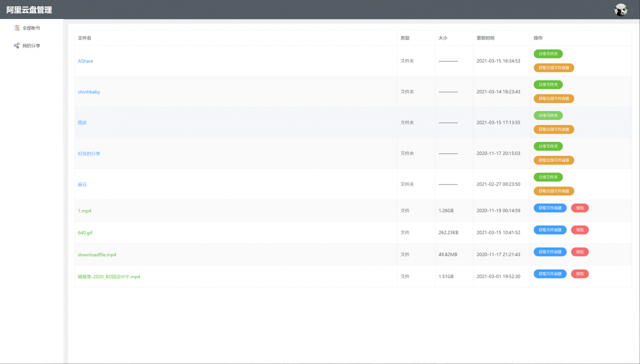Select the date 2021-03-15 10:41:52
This screenshot has height=364, width=640.
[x=498, y=233]
